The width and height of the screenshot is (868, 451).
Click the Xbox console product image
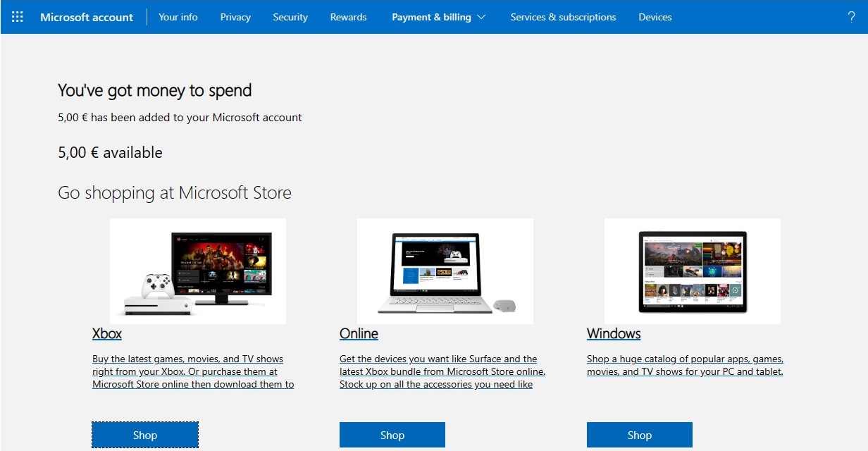point(198,271)
